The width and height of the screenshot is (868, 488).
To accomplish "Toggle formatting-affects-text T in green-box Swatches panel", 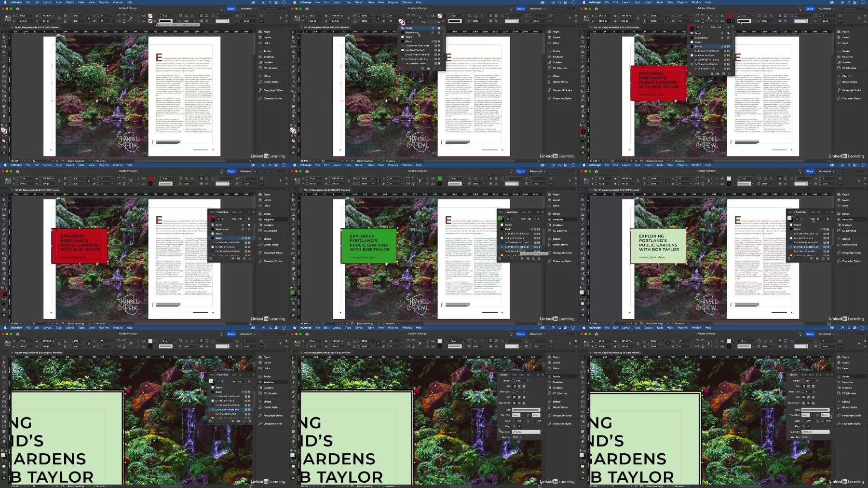I will pos(512,219).
